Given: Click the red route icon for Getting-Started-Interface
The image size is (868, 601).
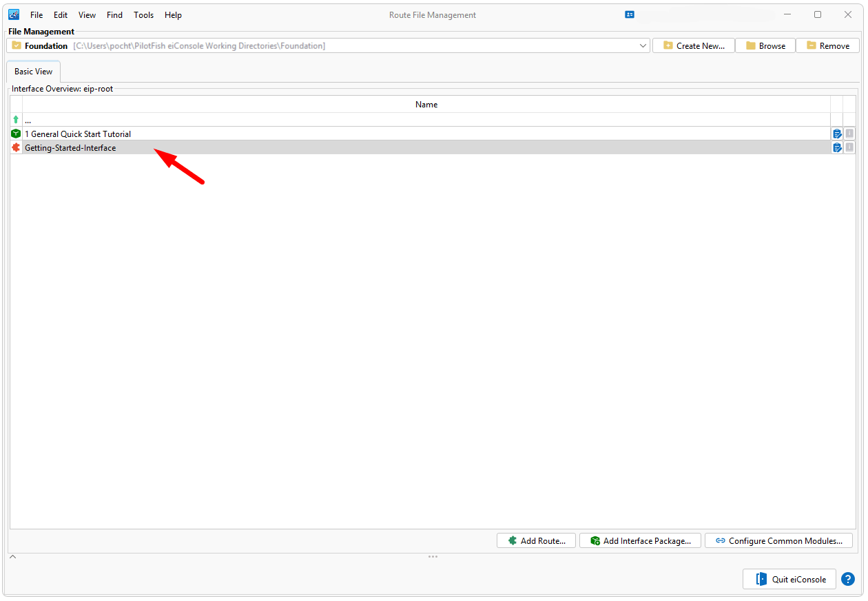Looking at the screenshot, I should (16, 147).
